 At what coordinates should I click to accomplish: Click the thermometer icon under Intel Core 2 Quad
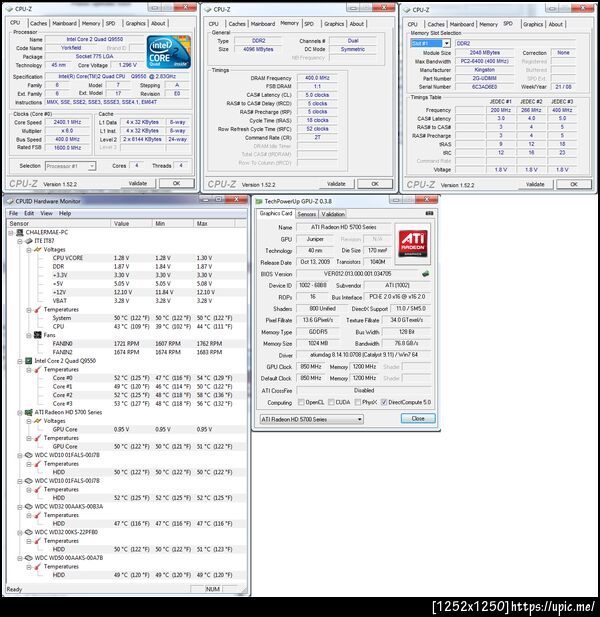[38, 369]
